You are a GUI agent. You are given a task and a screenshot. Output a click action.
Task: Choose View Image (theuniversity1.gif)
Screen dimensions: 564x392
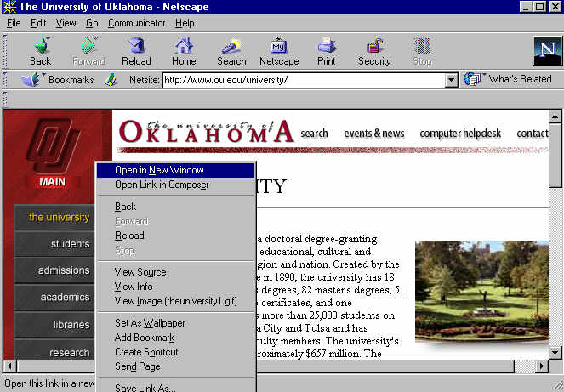point(175,301)
